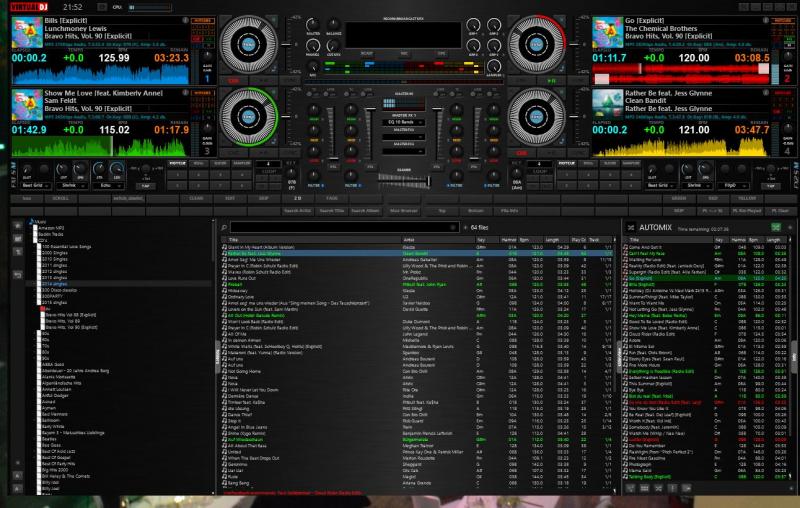Toggle the BCAST broadcast button
The width and height of the screenshot is (800, 508).
pyautogui.click(x=366, y=54)
